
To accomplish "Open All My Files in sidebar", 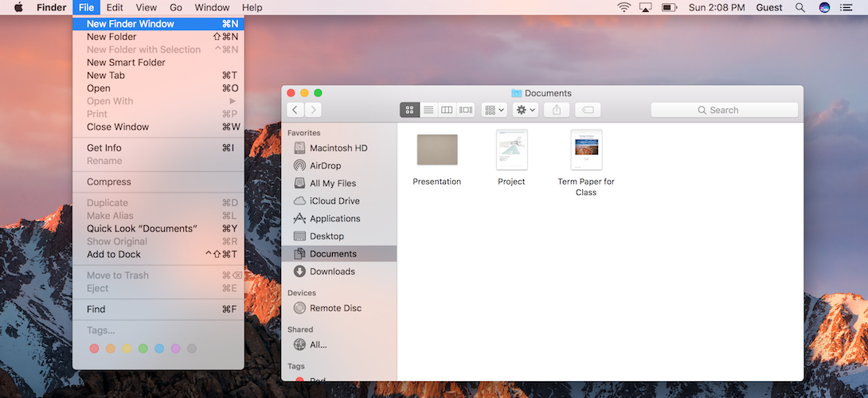I will 338,183.
